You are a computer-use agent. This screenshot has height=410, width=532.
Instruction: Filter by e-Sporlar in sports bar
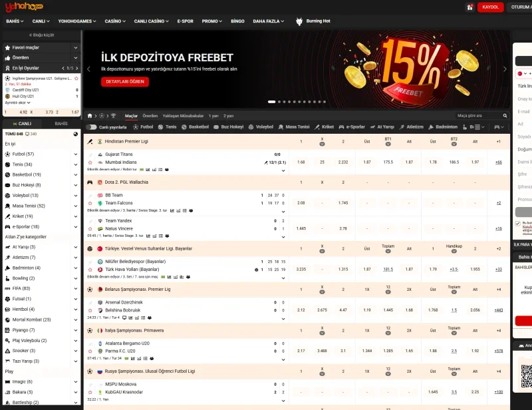point(352,127)
